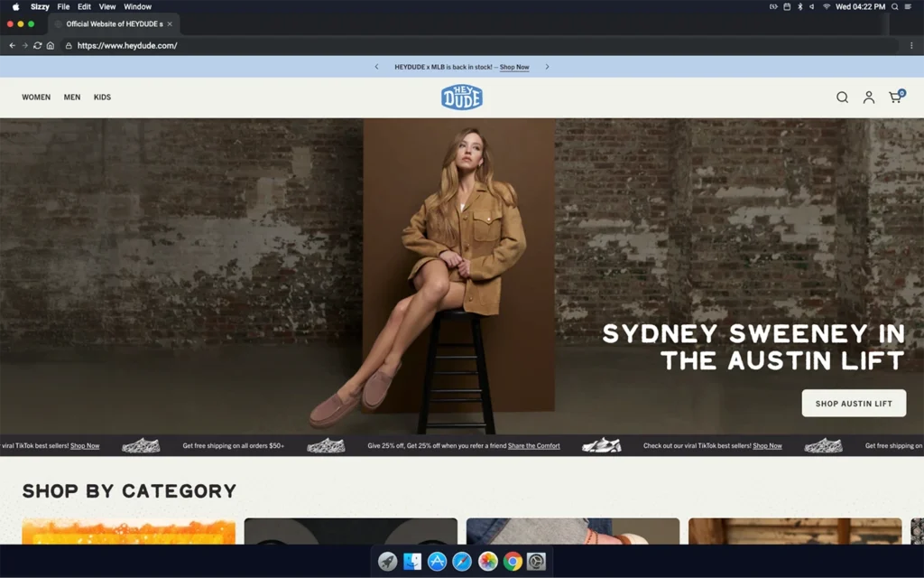Expand the WOMEN navigation menu
Screen dimensions: 924x578
36,98
